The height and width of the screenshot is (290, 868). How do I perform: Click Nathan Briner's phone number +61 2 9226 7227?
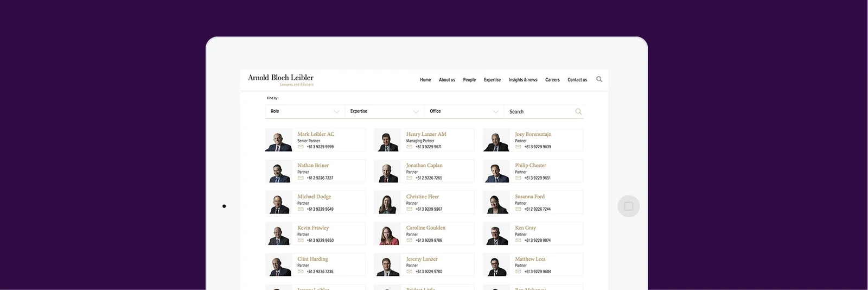pyautogui.click(x=320, y=178)
